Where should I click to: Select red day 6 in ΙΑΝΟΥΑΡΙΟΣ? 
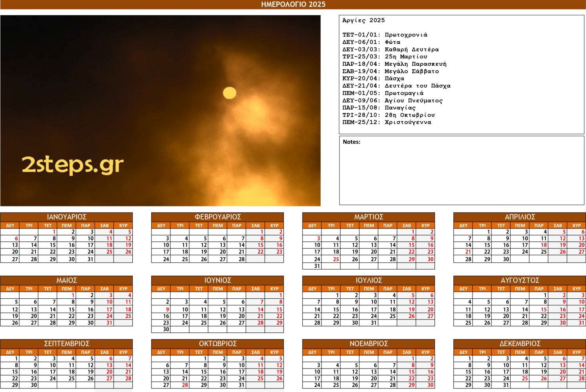[10, 239]
